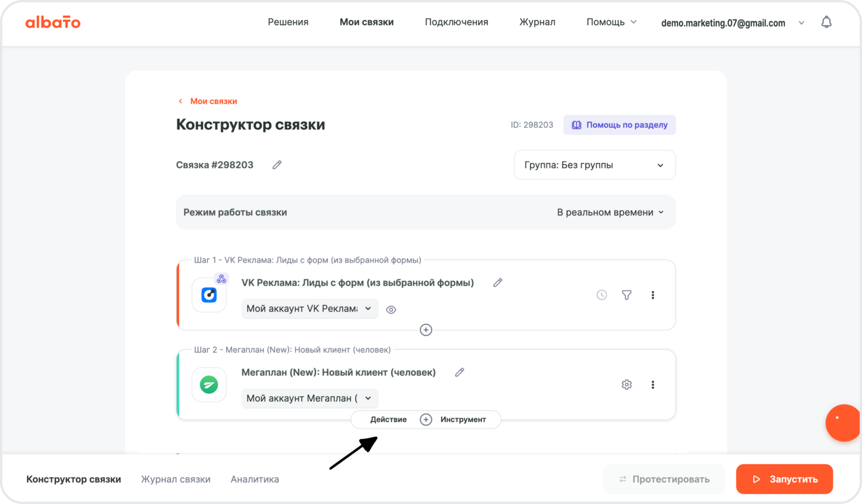Viewport: 862px width, 504px height.
Task: Open the filter icon on Step 1
Action: point(627,295)
